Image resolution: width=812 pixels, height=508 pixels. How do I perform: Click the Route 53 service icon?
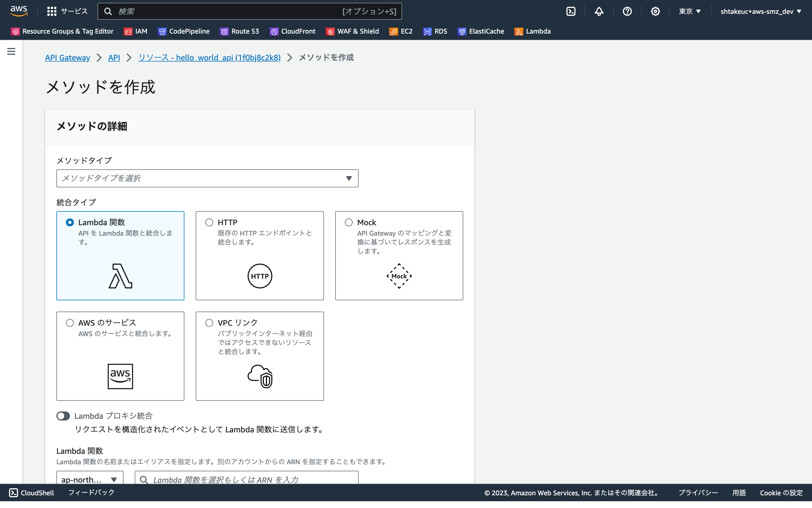click(224, 32)
